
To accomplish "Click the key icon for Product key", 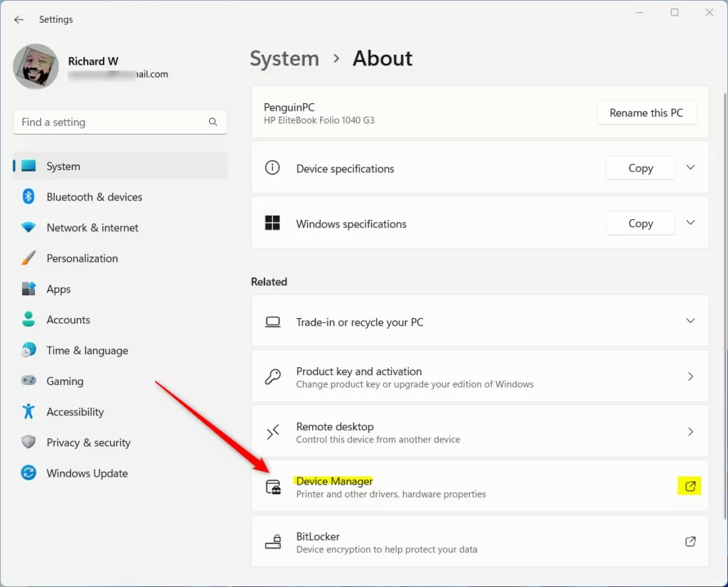I will click(272, 376).
